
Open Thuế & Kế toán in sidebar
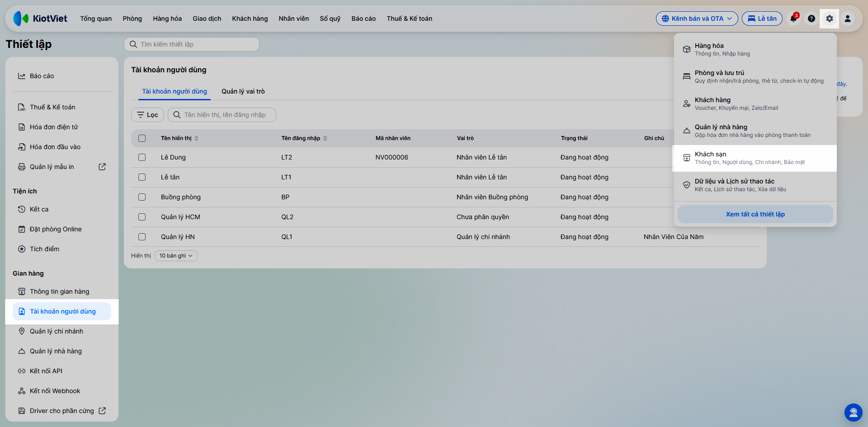[x=62, y=107]
